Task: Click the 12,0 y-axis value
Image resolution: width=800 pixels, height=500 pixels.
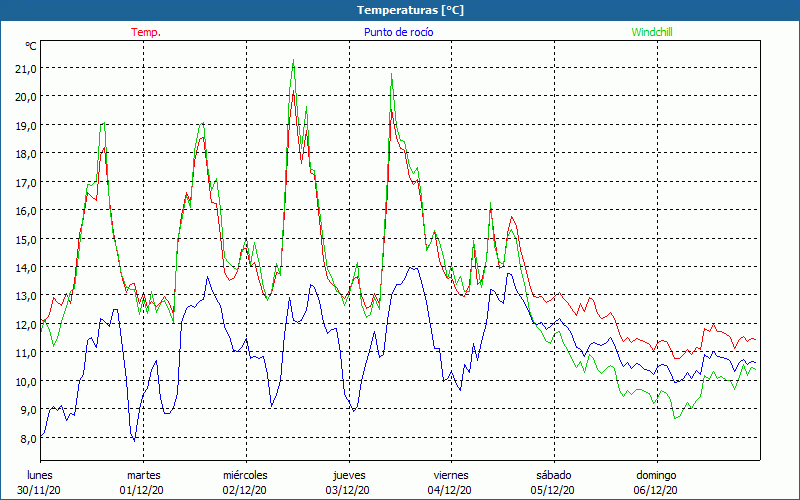Action: pyautogui.click(x=26, y=324)
